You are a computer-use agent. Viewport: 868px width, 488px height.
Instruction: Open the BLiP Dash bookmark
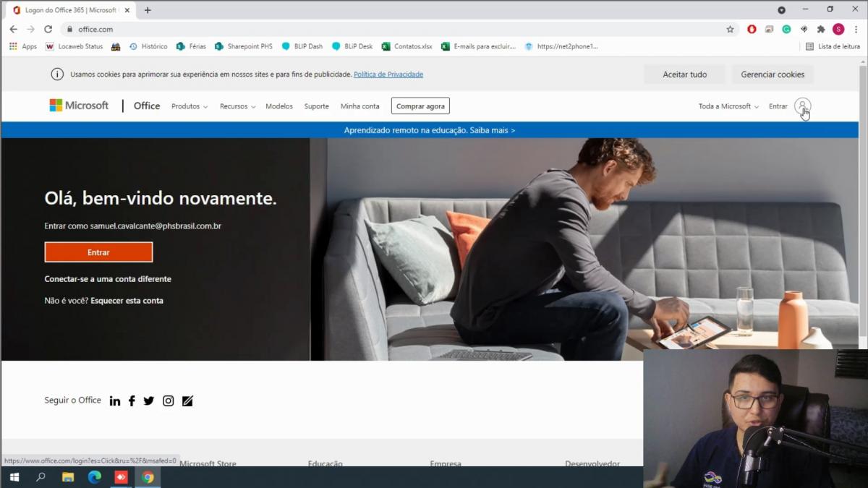click(x=302, y=46)
